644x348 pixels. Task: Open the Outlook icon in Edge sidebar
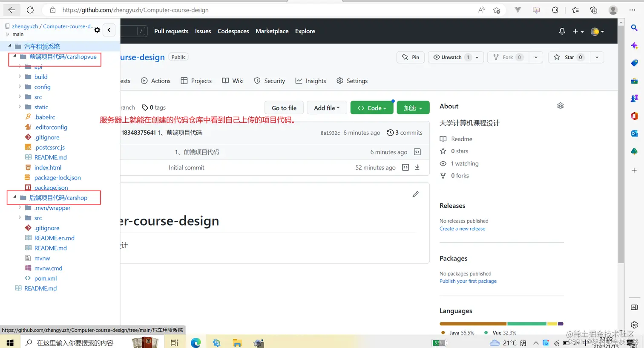tap(634, 133)
